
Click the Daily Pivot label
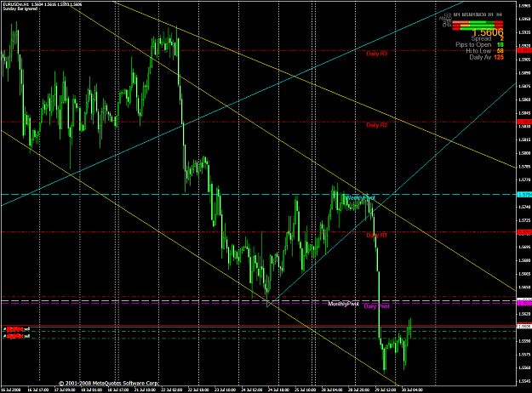[376, 306]
